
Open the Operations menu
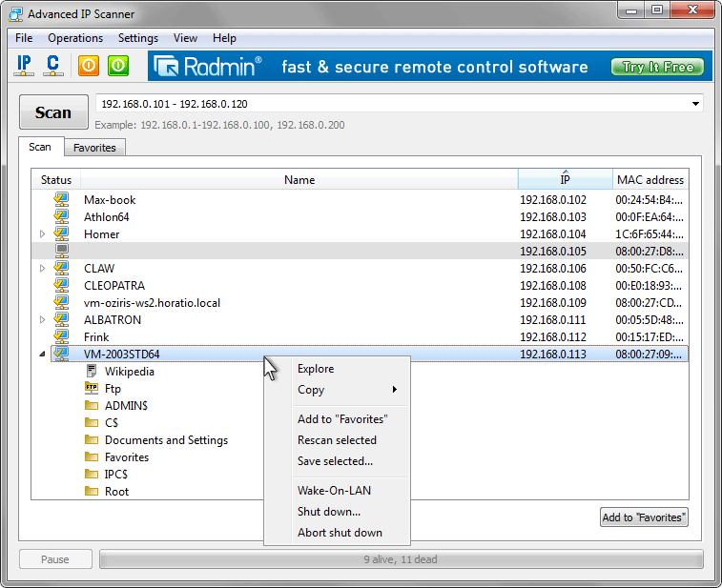click(75, 38)
